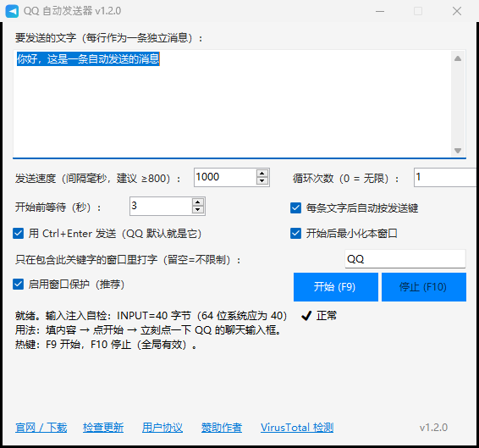Click the window keyword field containing QQ
This screenshot has height=448, width=479.
(405, 259)
